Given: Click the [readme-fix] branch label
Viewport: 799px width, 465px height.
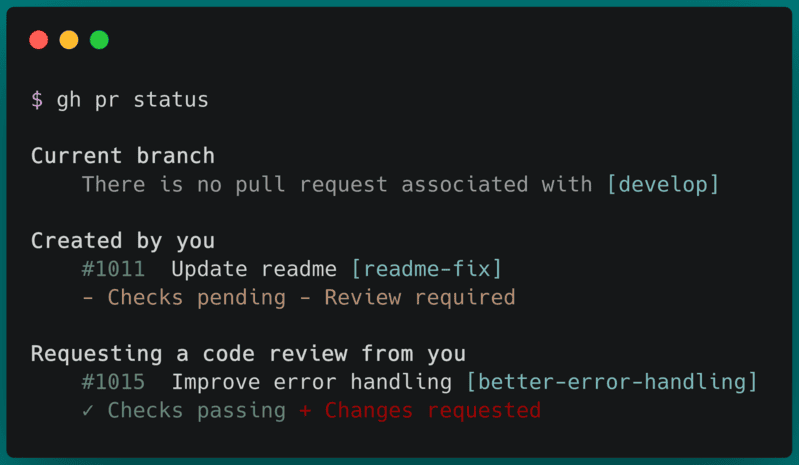Looking at the screenshot, I should (427, 269).
